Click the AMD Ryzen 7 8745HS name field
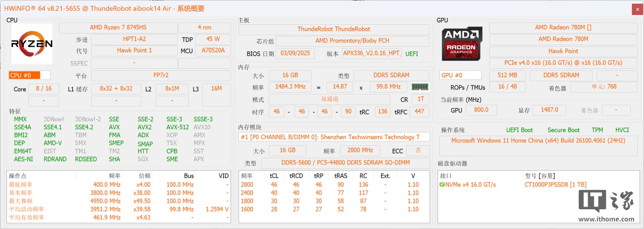Viewport: 644px width, 229px height. pyautogui.click(x=118, y=27)
